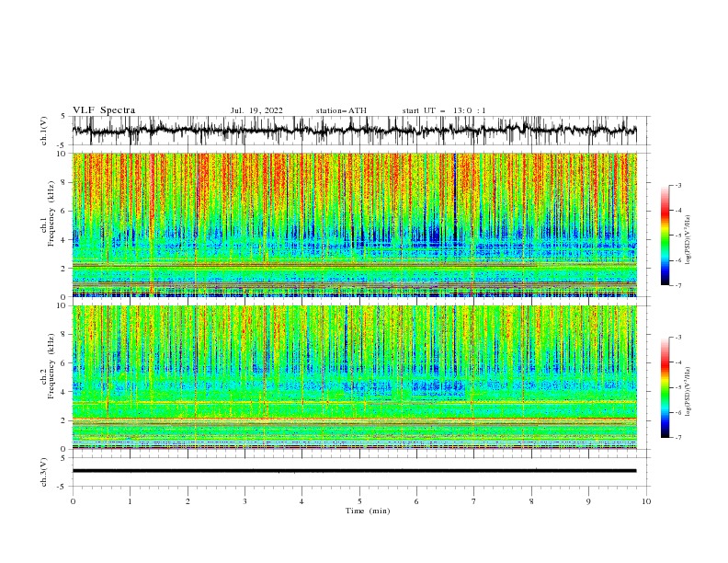Click the '1' tick on the Time axis
Image resolution: width=728 pixels, height=563 pixels.
coord(130,501)
